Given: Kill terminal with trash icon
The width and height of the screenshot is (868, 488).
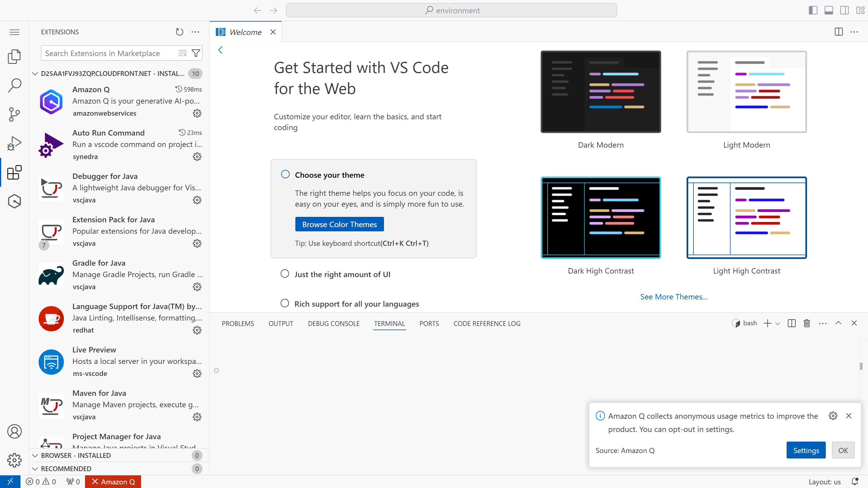Looking at the screenshot, I should (x=807, y=323).
